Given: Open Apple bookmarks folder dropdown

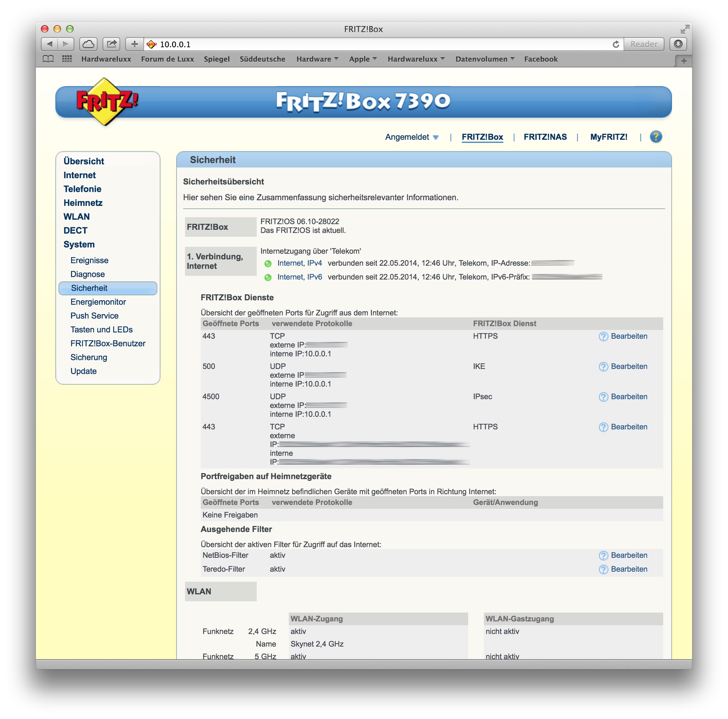Looking at the screenshot, I should coord(362,59).
